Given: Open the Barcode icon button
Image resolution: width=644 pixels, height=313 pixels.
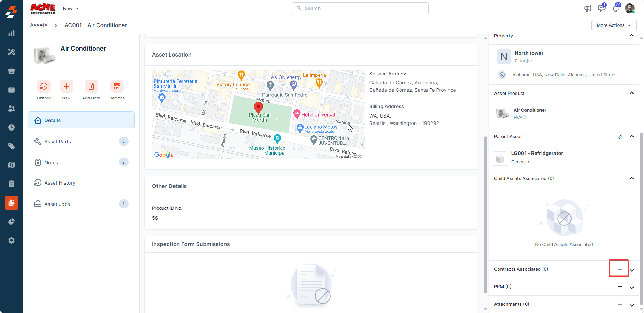Looking at the screenshot, I should [x=117, y=86].
